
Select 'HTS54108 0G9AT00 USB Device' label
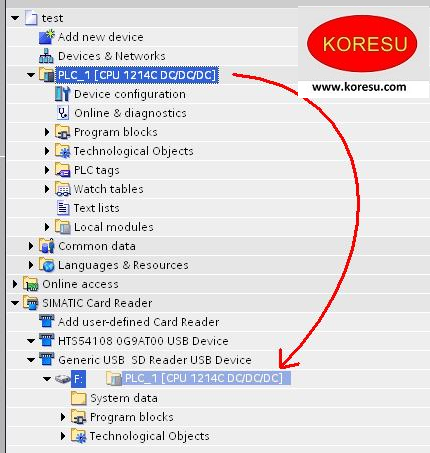point(143,341)
